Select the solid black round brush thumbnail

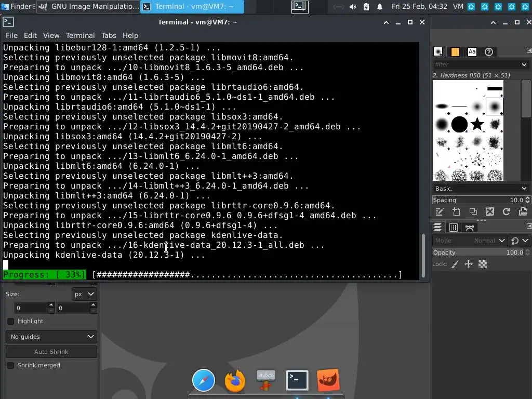coord(459,124)
